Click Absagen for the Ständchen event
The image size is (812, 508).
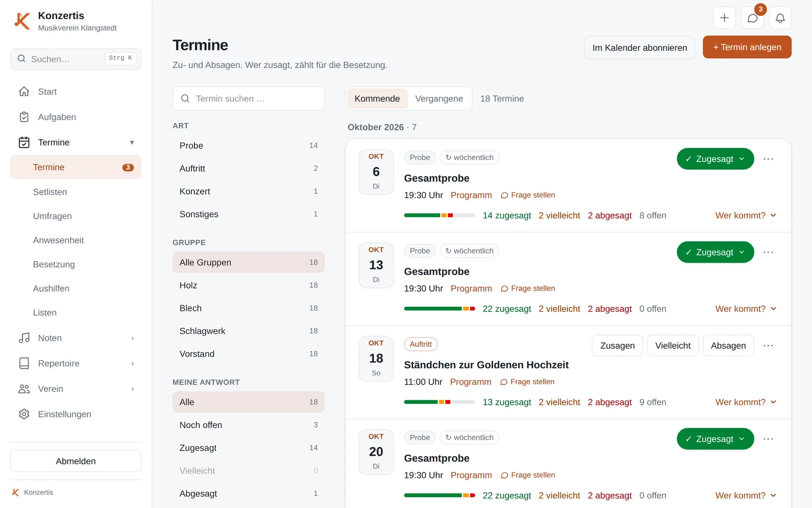pyautogui.click(x=728, y=345)
